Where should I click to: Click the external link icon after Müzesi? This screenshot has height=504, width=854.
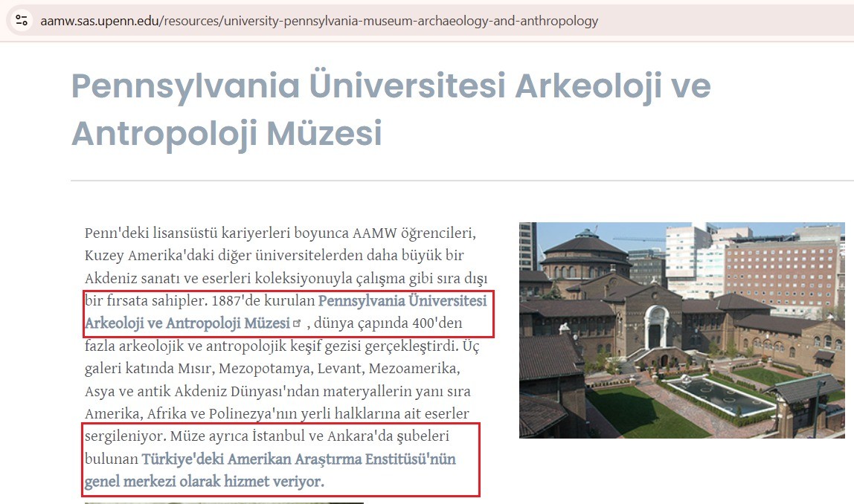[297, 323]
